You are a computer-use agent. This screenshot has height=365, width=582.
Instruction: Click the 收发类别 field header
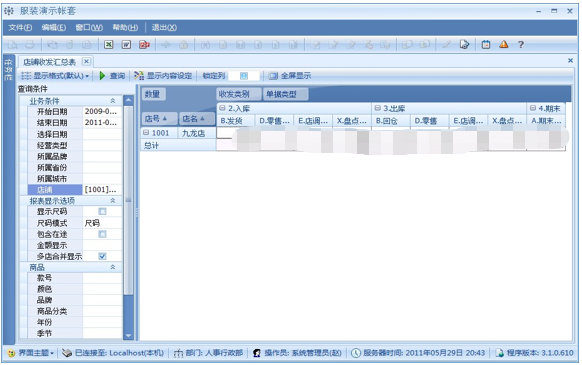pyautogui.click(x=239, y=94)
